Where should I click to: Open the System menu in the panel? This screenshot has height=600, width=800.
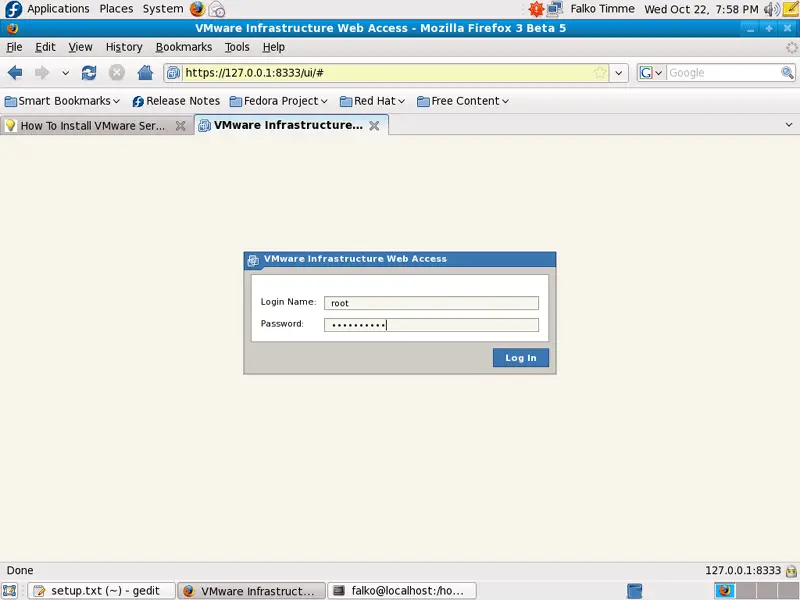(163, 9)
